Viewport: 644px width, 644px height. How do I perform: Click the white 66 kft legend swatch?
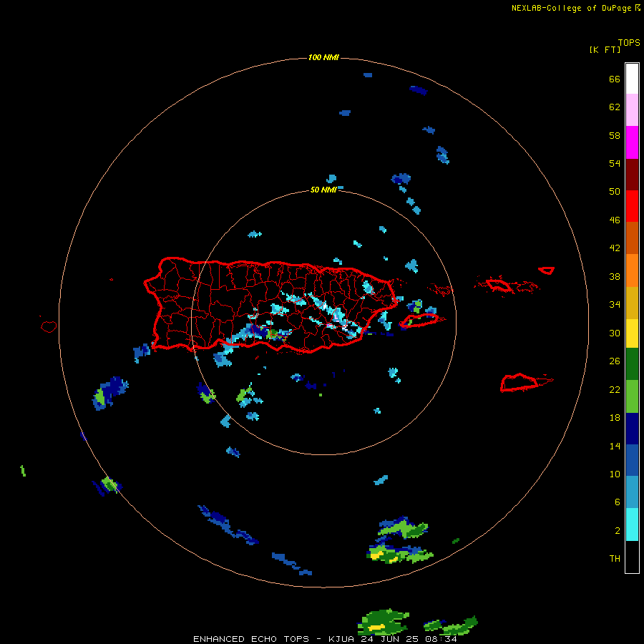[632, 79]
